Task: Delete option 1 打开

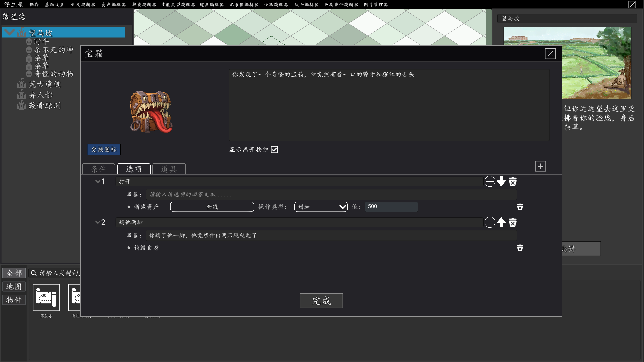Action: click(x=513, y=182)
